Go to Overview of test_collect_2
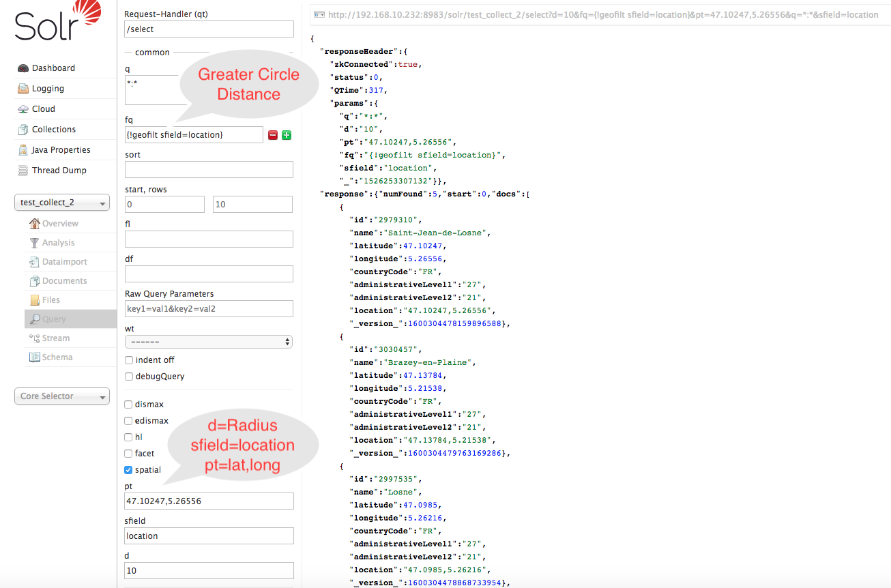Screen dimensions: 891x588 [60, 224]
